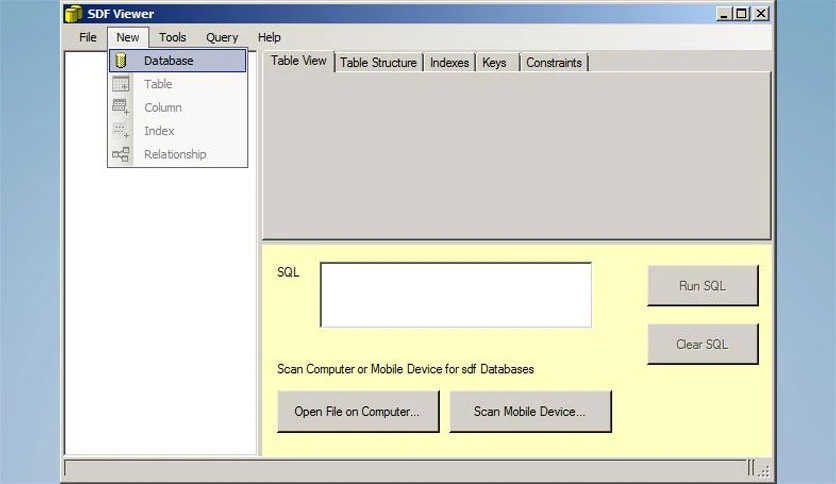Click the status bar resize grip

click(x=763, y=470)
